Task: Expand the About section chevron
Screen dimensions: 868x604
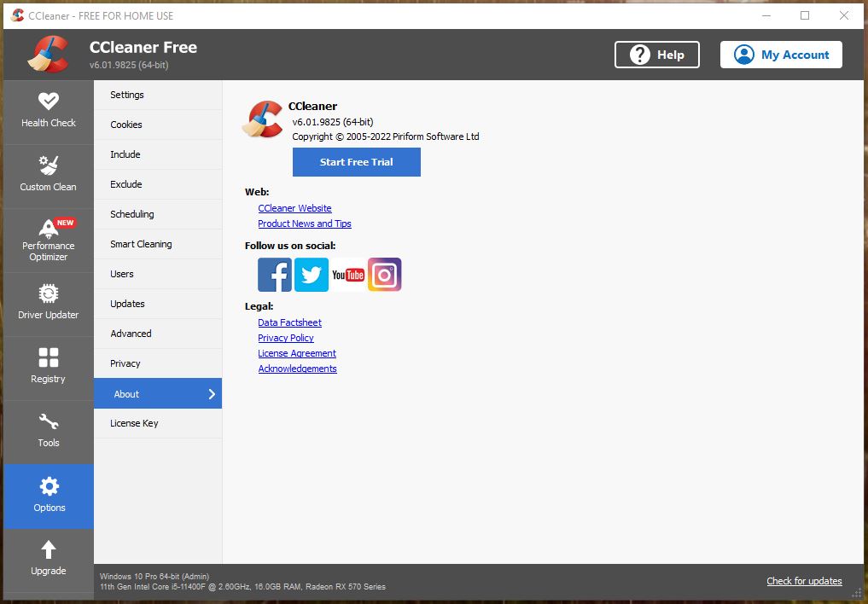Action: point(211,393)
